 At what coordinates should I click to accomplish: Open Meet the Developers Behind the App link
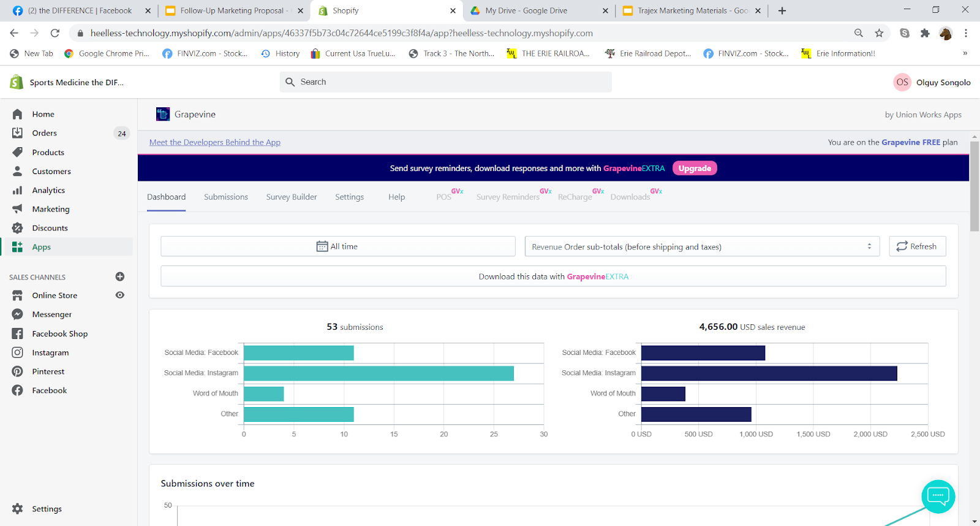click(215, 142)
